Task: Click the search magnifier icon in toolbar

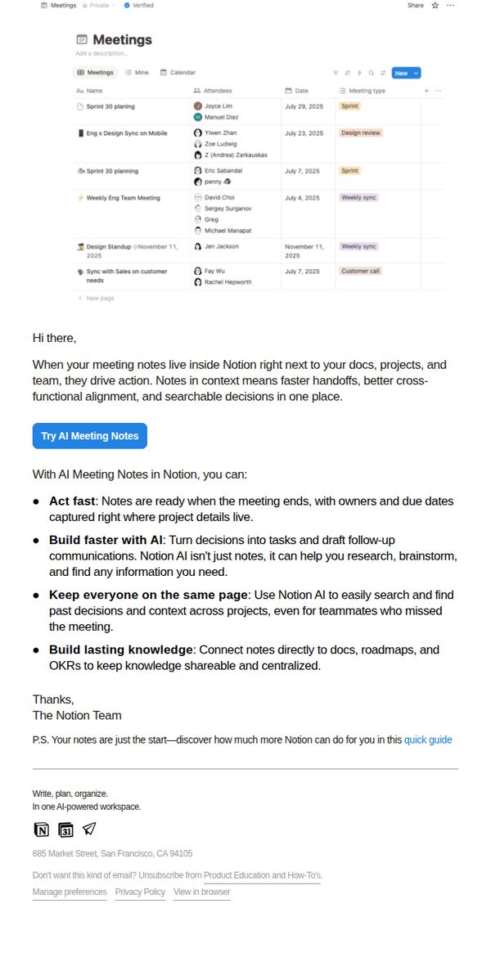Action: 372,73
